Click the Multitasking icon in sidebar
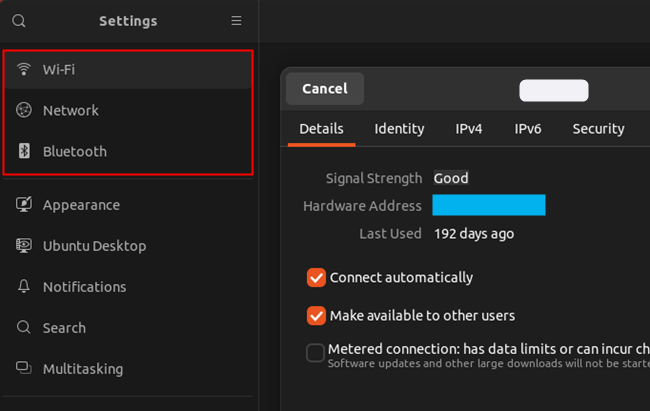Viewport: 650px width, 411px height. (x=24, y=369)
